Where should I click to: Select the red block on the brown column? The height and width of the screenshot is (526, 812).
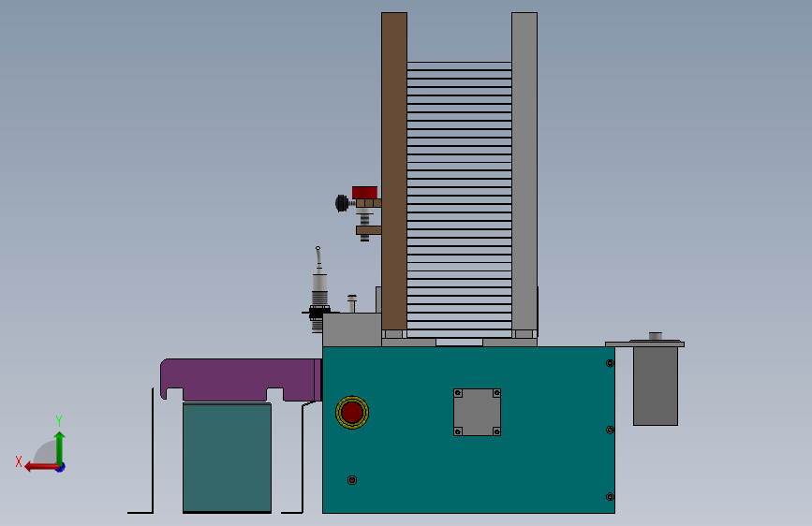[364, 193]
